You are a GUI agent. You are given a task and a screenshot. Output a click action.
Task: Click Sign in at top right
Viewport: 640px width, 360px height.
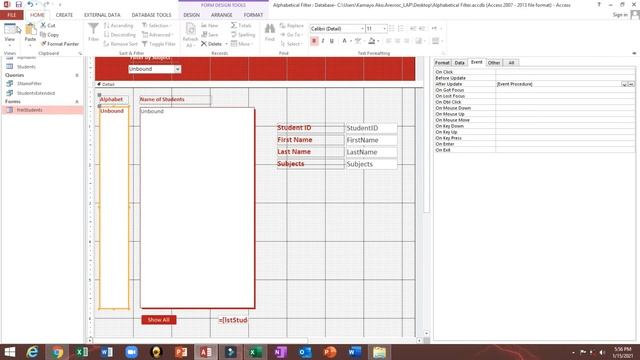620,15
